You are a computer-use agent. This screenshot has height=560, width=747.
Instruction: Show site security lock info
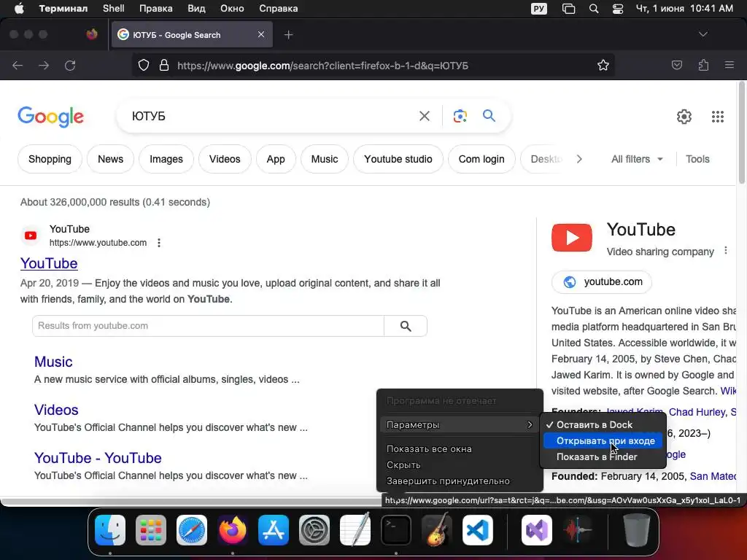click(x=164, y=65)
